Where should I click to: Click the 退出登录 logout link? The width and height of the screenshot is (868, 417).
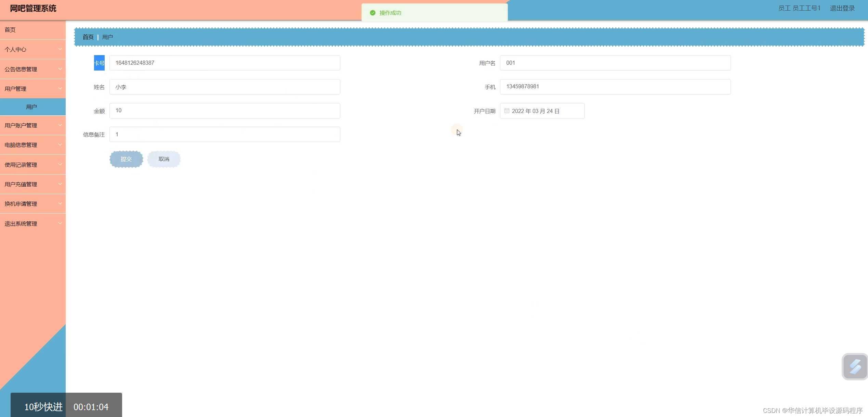tap(842, 8)
